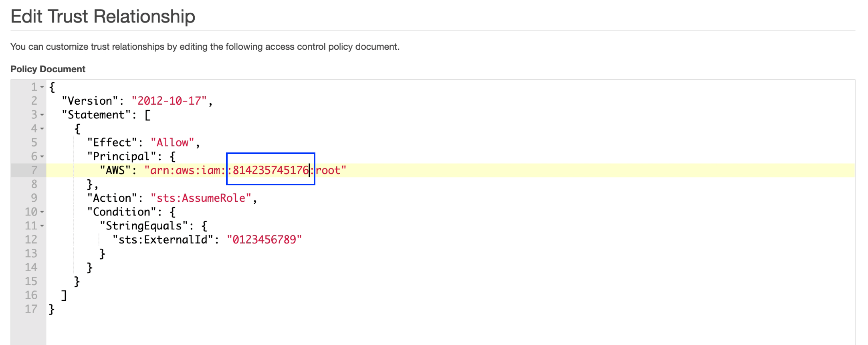Click the "0123456789" external ID value
868x345 pixels.
click(x=264, y=239)
